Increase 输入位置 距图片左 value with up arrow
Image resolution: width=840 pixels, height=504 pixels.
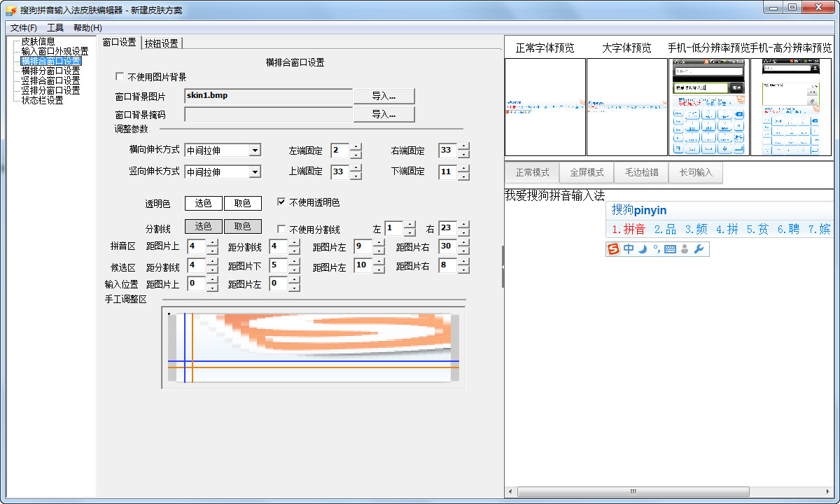pos(294,280)
